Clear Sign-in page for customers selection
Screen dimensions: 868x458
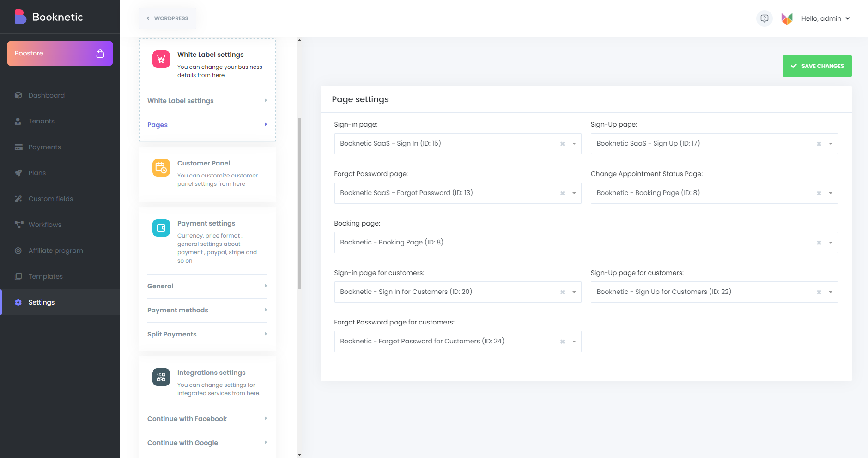click(x=563, y=292)
